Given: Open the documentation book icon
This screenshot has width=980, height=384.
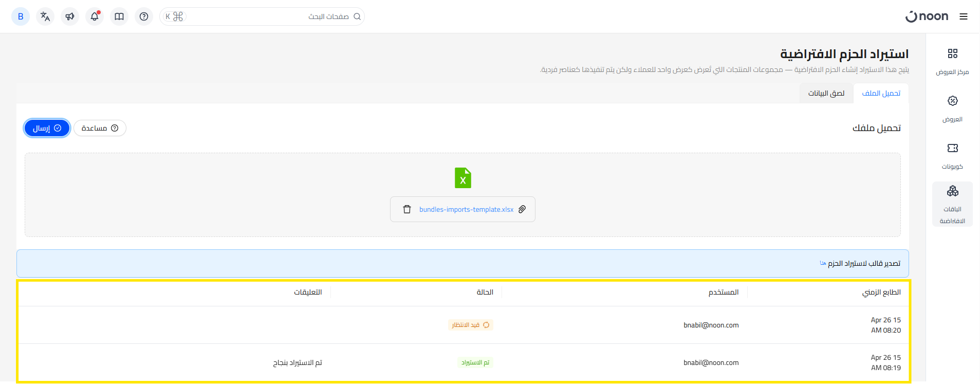Looking at the screenshot, I should tap(119, 16).
